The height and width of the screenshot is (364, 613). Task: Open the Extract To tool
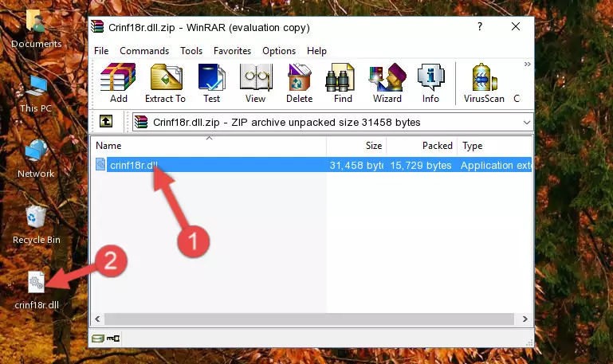pyautogui.click(x=165, y=83)
